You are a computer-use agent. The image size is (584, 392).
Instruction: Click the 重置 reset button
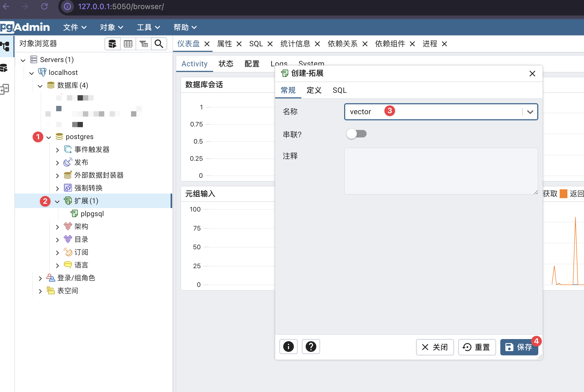click(x=477, y=347)
